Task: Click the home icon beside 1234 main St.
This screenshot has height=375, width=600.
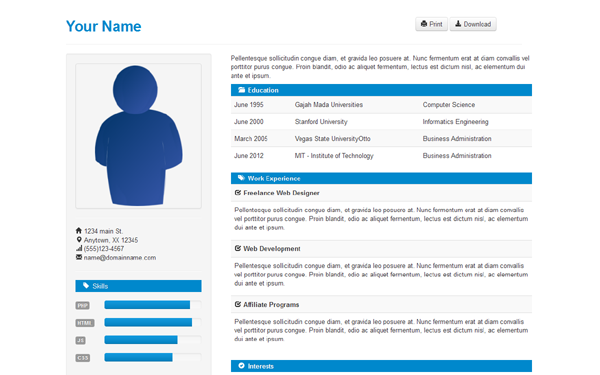Action: coord(79,230)
